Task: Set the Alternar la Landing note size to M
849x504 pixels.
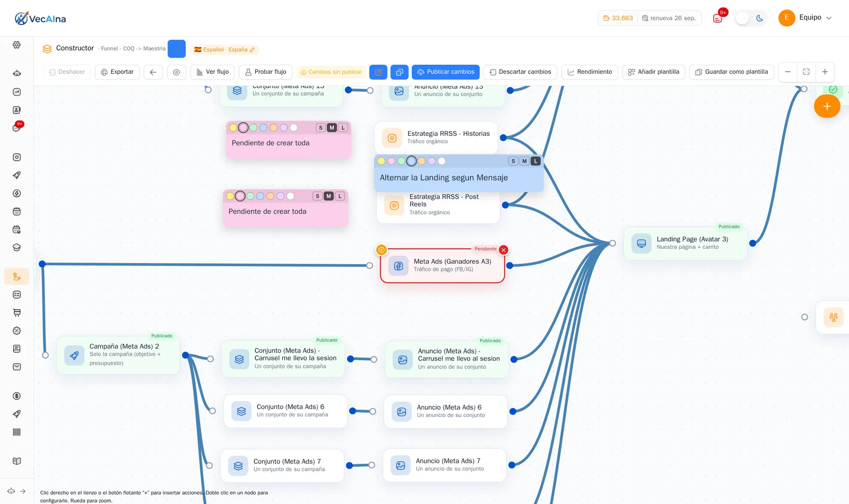Action: 524,161
